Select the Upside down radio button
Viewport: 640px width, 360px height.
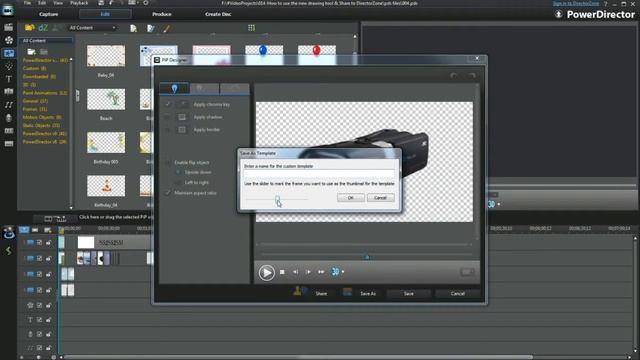click(178, 173)
